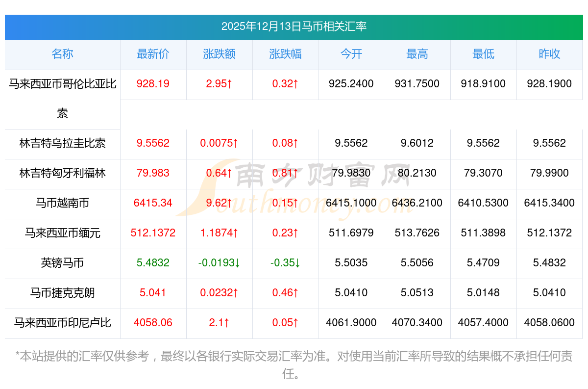
Task: Select change percent 0.46↑
Action: tap(285, 293)
